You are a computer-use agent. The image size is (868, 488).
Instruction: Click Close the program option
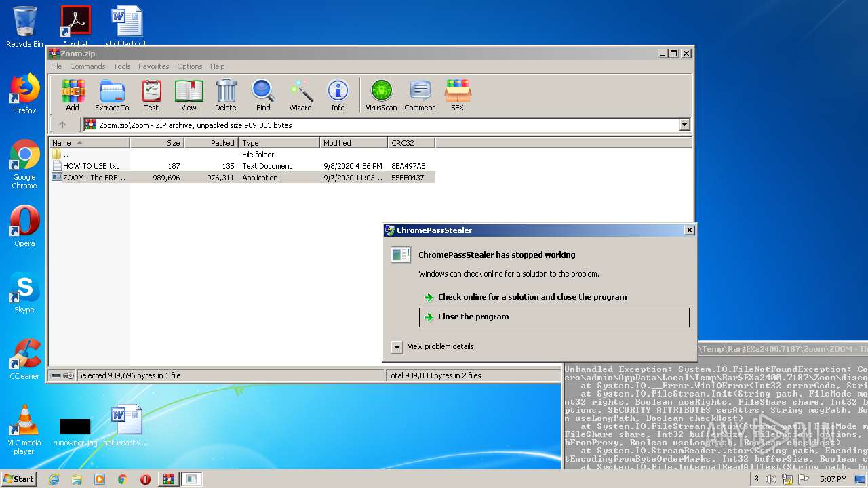pyautogui.click(x=554, y=317)
